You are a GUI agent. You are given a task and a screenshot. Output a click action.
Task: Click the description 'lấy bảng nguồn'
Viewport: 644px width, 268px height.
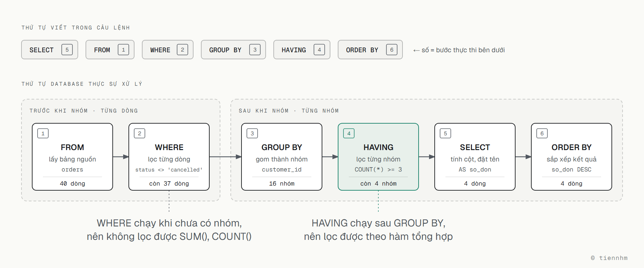[72, 159]
